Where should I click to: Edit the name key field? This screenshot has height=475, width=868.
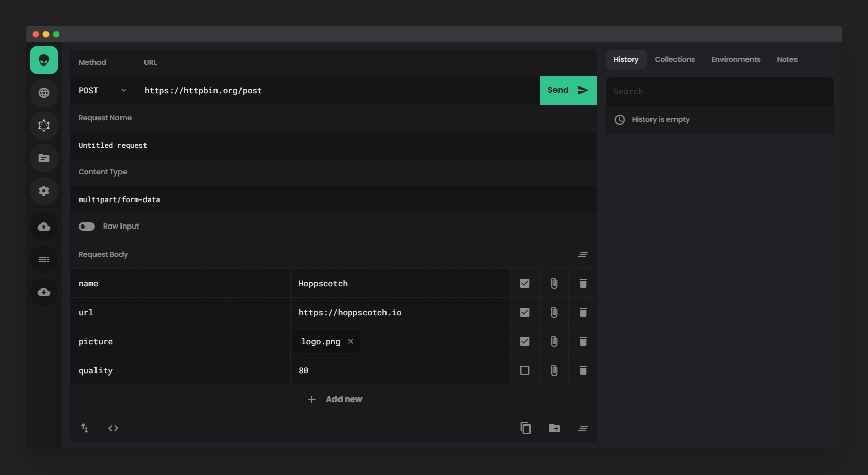point(180,283)
